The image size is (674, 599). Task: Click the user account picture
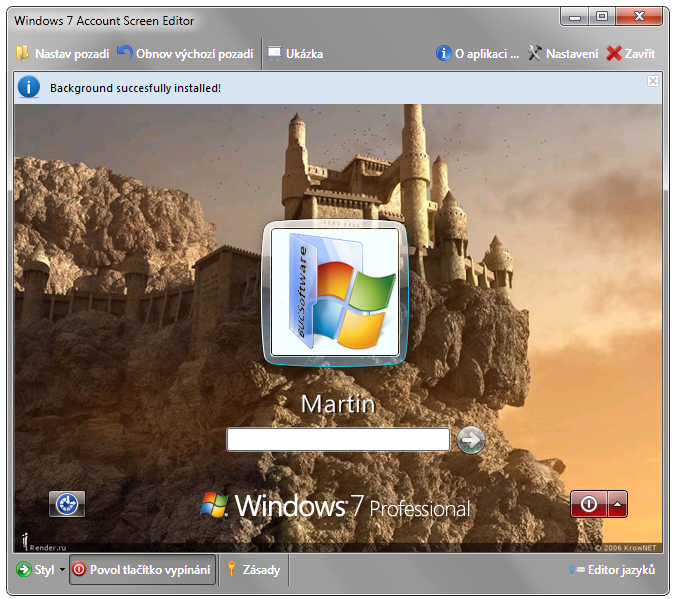[335, 293]
